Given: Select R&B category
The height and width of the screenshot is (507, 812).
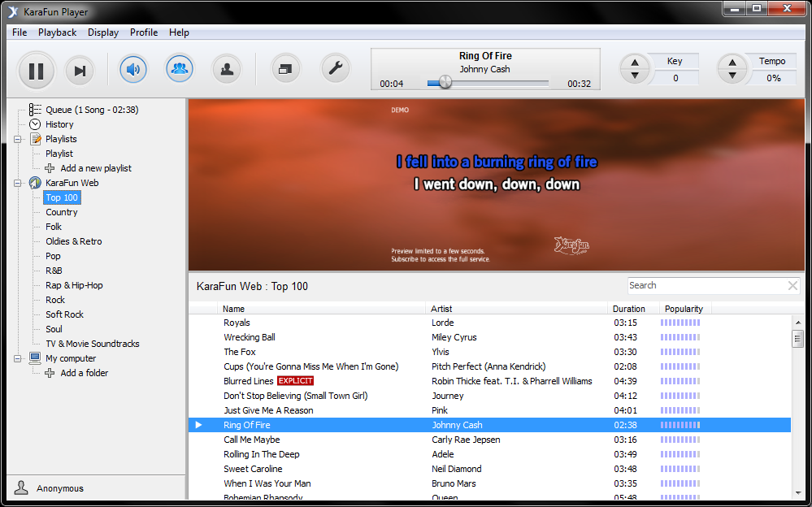Looking at the screenshot, I should click(54, 271).
